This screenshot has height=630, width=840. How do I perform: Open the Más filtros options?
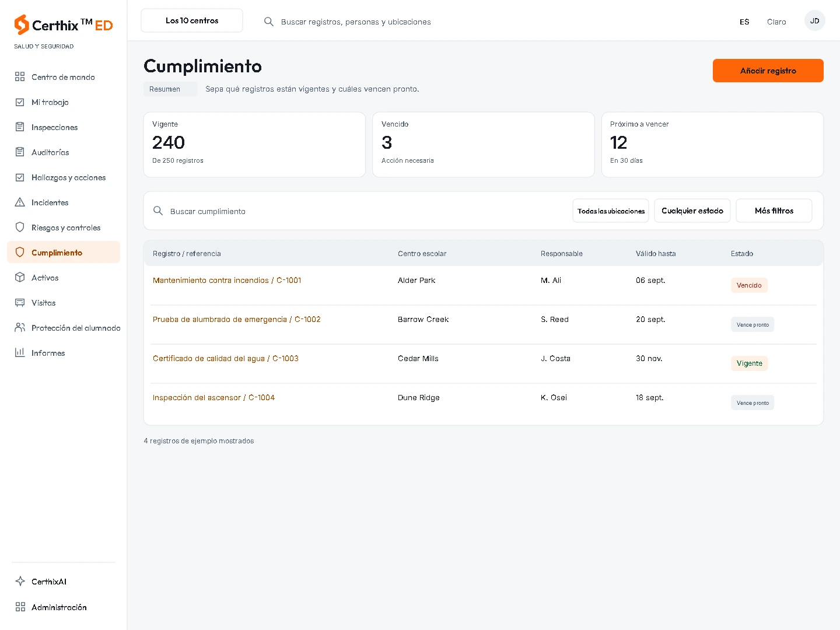click(774, 211)
